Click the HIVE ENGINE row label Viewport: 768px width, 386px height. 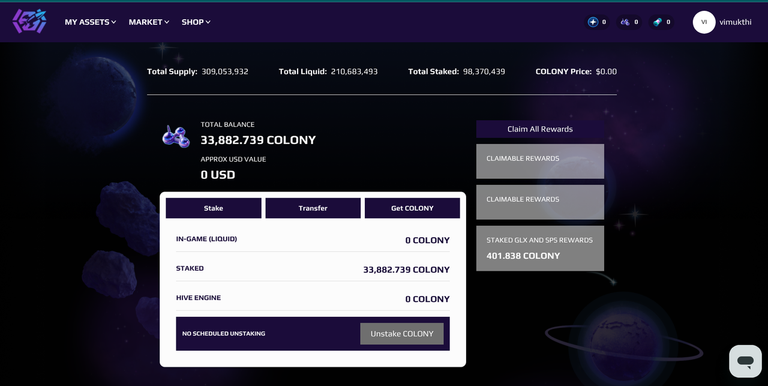[x=198, y=298]
